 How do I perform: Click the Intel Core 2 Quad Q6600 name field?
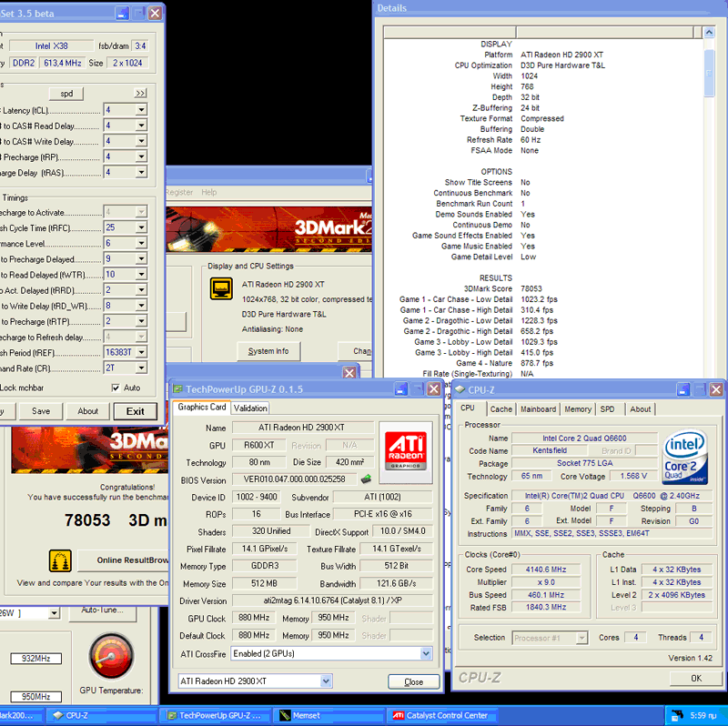(x=584, y=439)
